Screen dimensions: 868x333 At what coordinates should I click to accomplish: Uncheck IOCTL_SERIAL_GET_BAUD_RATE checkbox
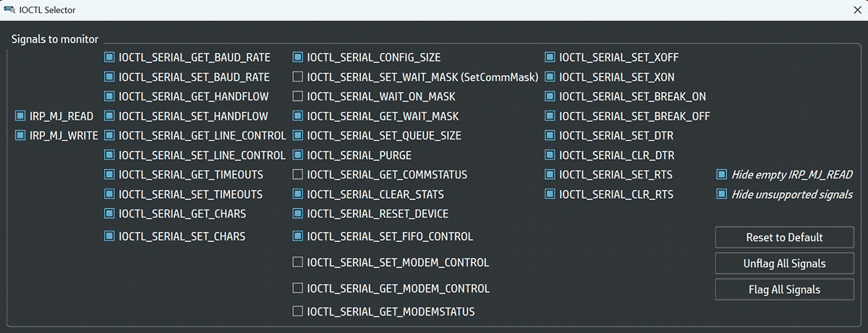point(110,57)
